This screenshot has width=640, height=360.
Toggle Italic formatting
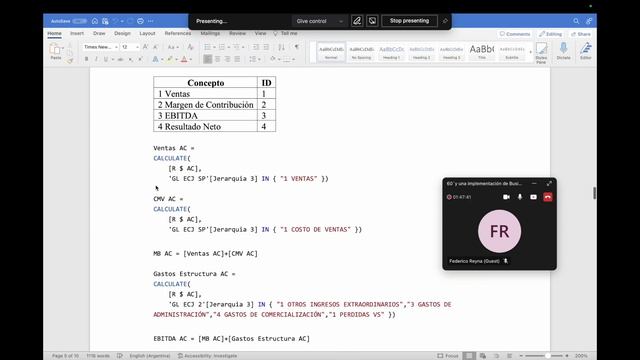(x=96, y=59)
